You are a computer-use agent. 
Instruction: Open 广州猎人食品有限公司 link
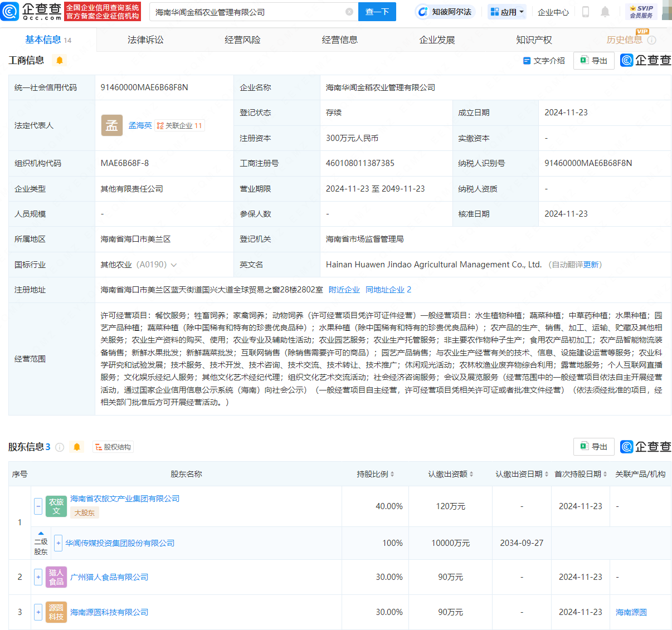click(x=109, y=577)
